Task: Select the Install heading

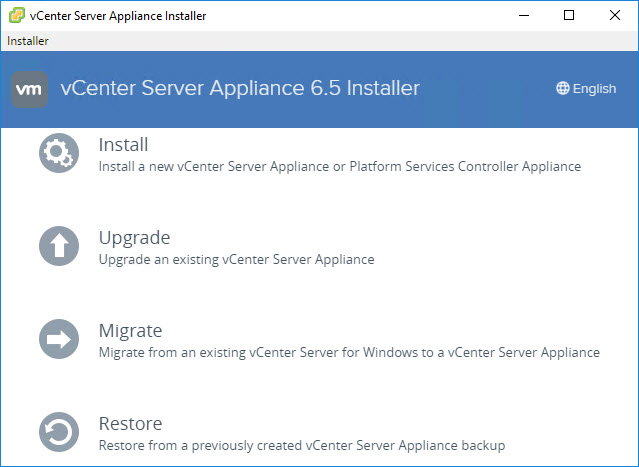Action: [x=123, y=145]
